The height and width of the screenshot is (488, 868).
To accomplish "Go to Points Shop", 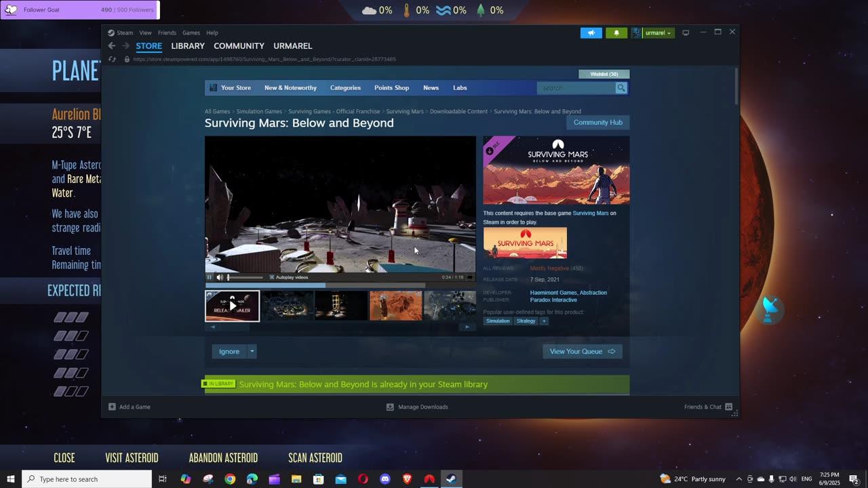I will click(391, 88).
